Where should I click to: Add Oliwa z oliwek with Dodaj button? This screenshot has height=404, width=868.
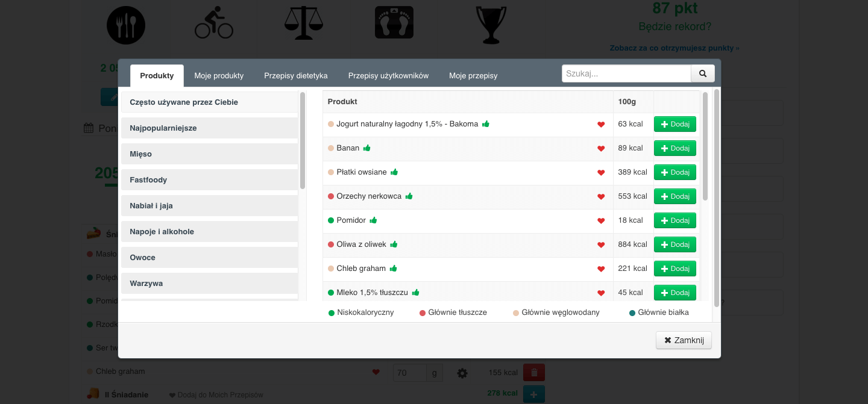coord(675,244)
